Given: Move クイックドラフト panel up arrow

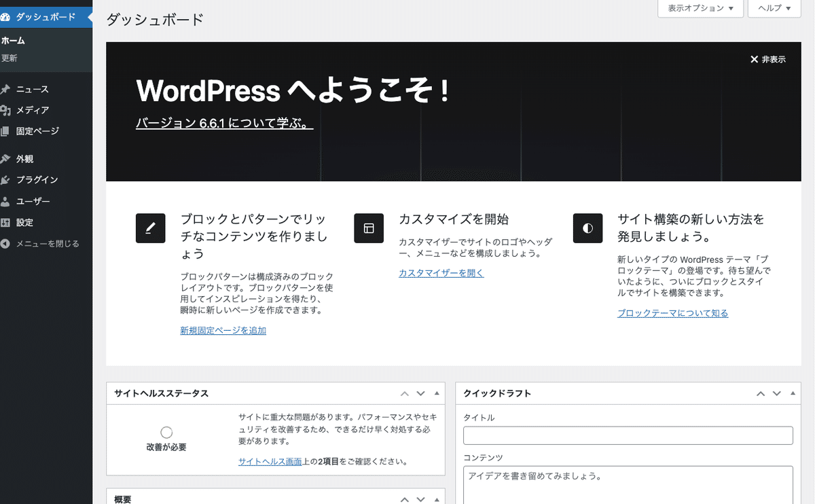Looking at the screenshot, I should [x=761, y=393].
